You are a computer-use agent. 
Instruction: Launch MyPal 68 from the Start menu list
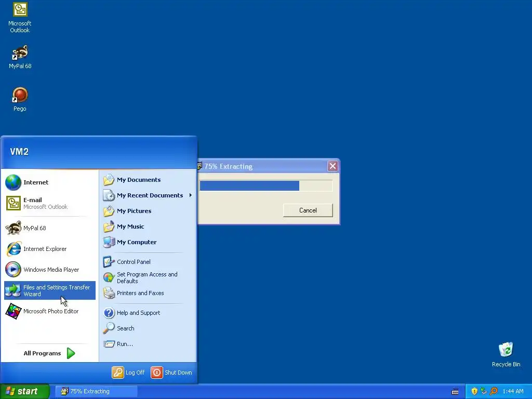click(50, 228)
